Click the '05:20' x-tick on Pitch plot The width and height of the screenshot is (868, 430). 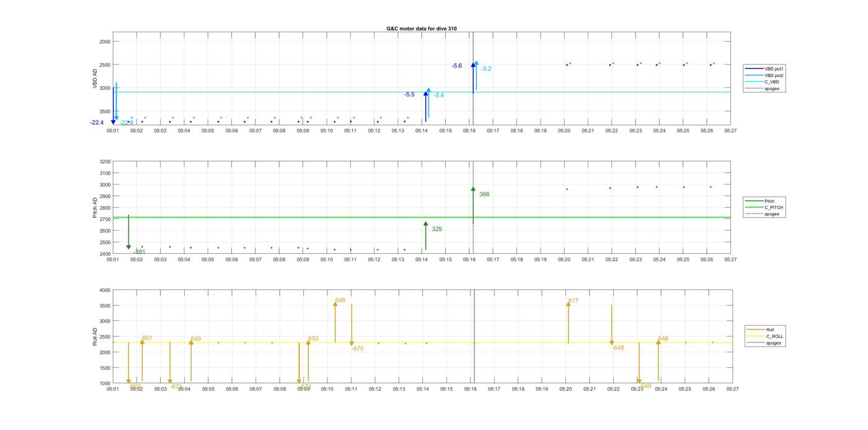(x=564, y=259)
